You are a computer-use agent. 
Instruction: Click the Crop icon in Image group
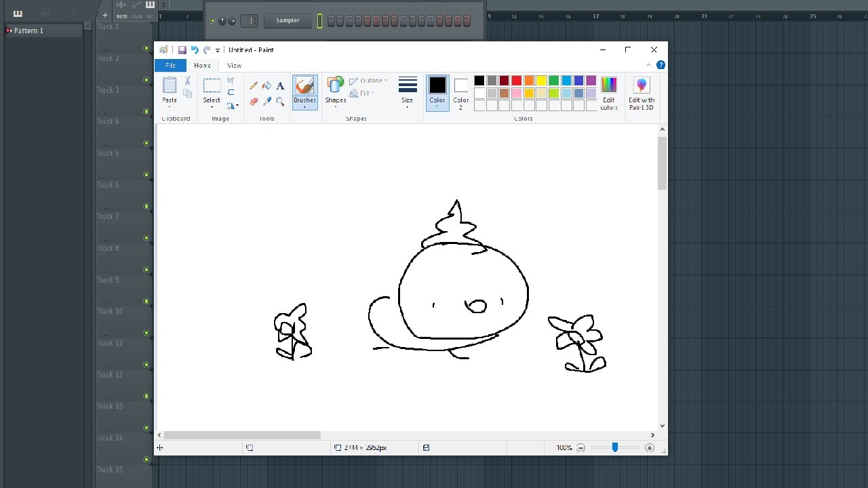[x=231, y=81]
